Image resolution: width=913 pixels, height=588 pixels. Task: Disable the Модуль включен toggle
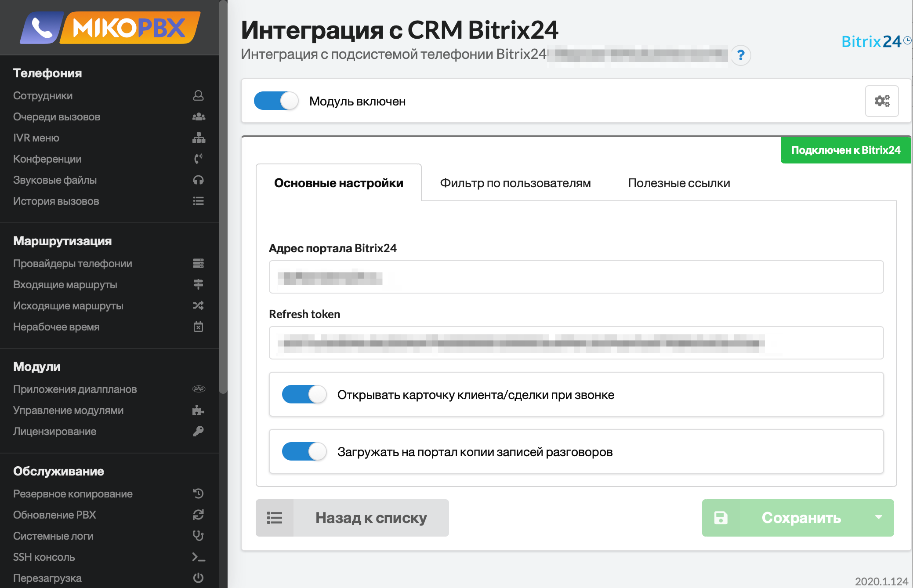(x=276, y=101)
